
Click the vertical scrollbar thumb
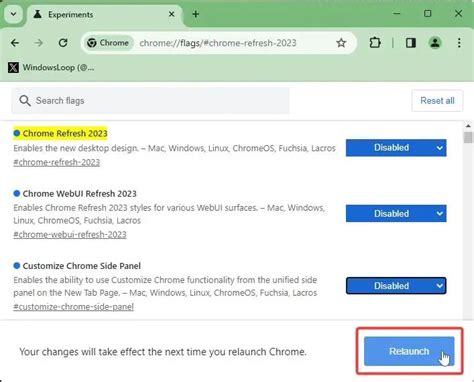pos(468,137)
